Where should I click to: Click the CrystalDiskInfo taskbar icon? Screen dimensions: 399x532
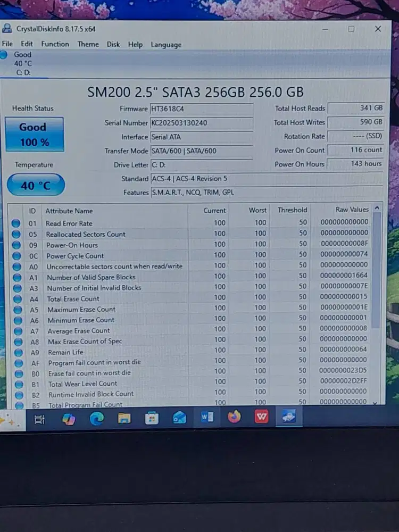coord(289,416)
